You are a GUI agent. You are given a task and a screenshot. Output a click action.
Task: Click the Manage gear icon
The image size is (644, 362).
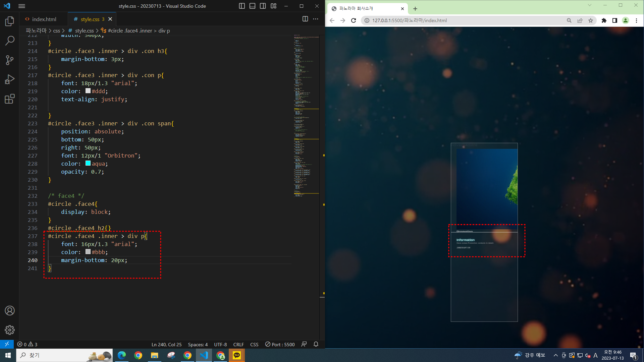pos(10,330)
